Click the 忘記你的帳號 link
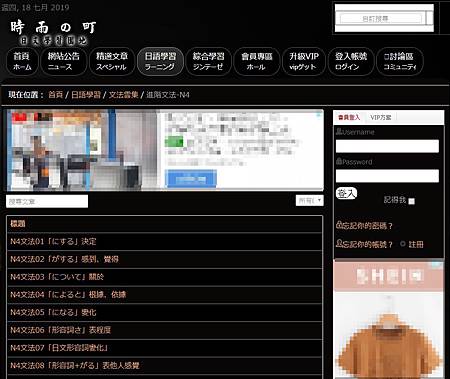The height and width of the screenshot is (379, 450). (x=367, y=244)
